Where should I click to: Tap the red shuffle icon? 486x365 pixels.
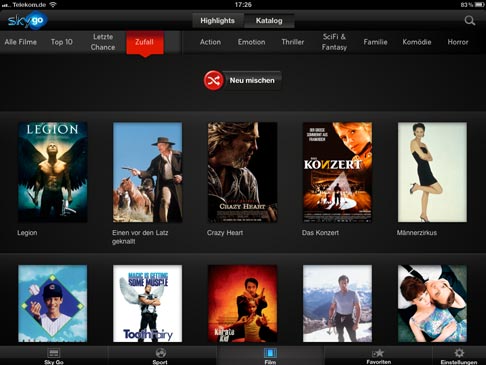pos(213,80)
